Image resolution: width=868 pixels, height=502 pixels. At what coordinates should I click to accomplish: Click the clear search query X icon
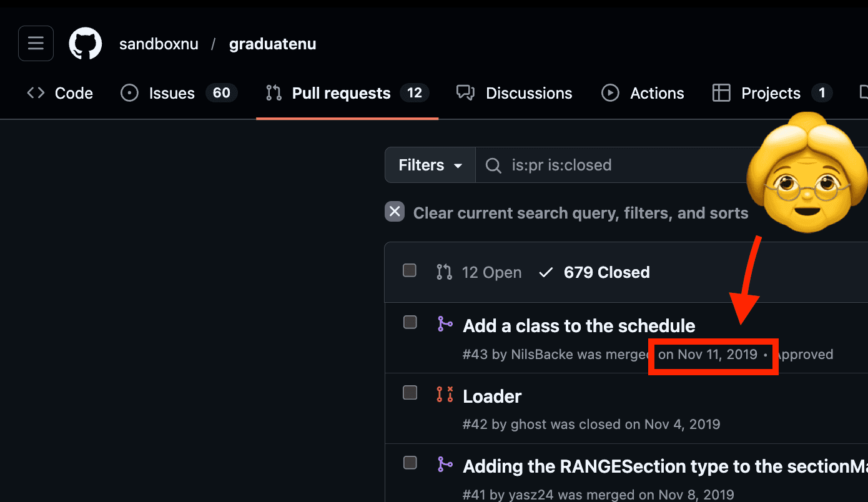(x=395, y=212)
